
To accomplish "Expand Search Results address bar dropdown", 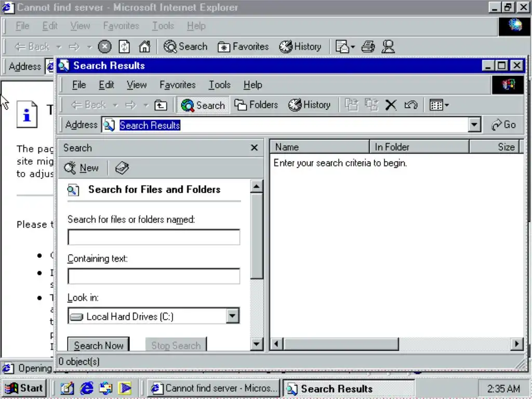I will [x=474, y=125].
